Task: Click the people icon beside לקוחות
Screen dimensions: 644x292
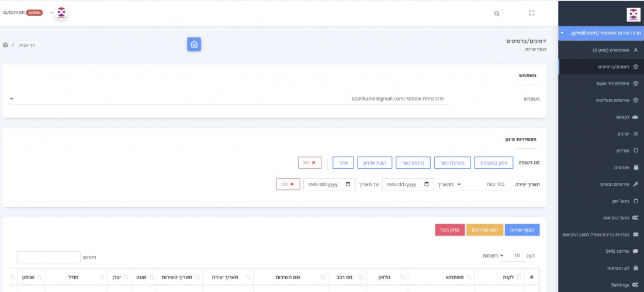Action: (635, 117)
